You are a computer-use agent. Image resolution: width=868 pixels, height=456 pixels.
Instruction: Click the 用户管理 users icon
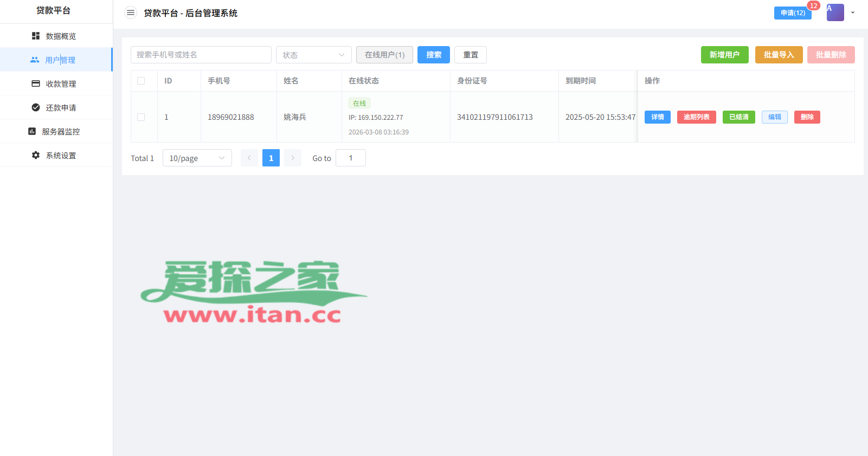pos(35,60)
